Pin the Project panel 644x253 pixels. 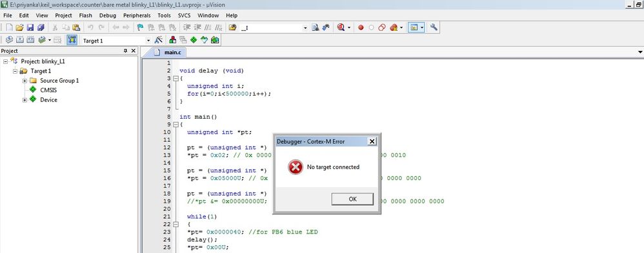click(126, 50)
